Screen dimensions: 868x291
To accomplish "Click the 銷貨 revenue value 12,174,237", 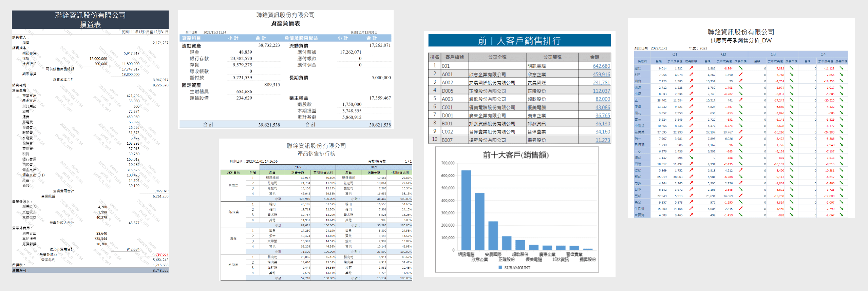I will click(x=159, y=43).
